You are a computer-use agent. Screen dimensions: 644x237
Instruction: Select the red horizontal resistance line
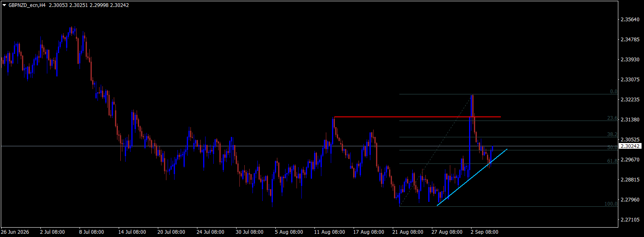(x=417, y=117)
